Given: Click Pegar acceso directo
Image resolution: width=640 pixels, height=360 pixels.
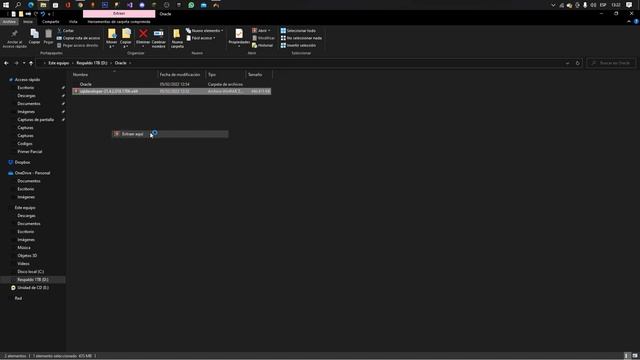Looking at the screenshot, I should [x=78, y=45].
